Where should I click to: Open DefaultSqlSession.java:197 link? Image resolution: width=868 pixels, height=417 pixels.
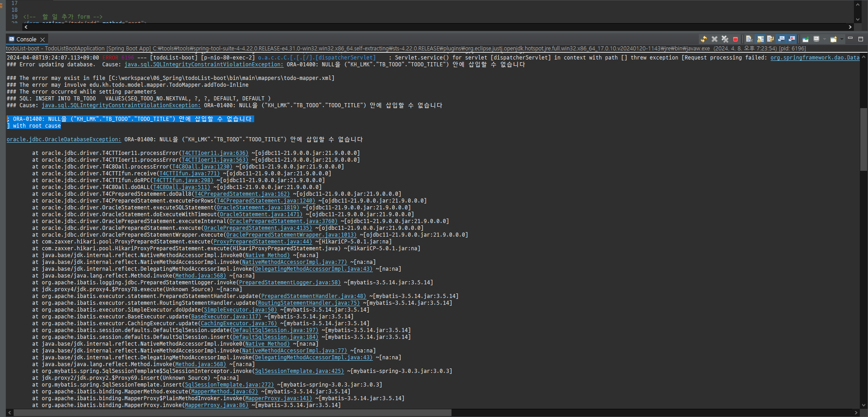[x=275, y=330]
